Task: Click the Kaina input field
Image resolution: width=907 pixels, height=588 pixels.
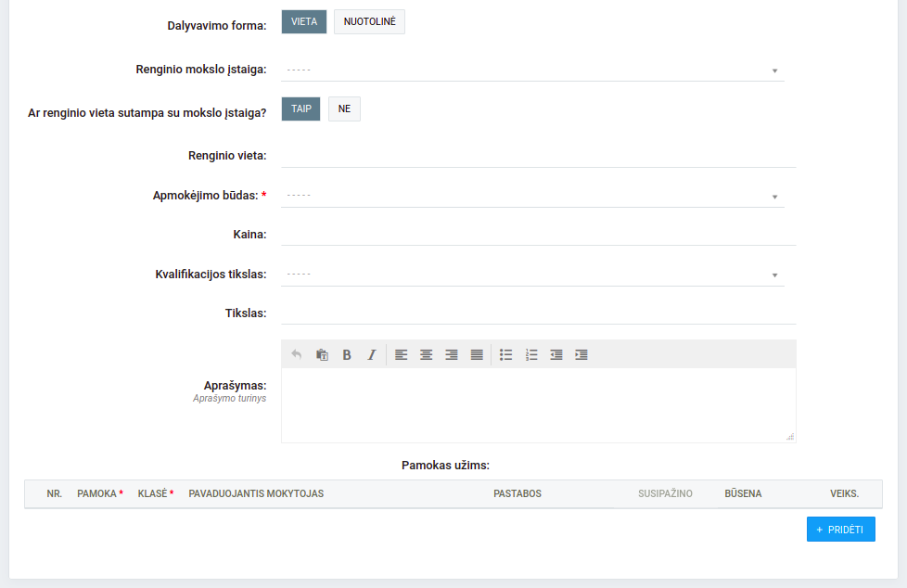Action: click(538, 234)
